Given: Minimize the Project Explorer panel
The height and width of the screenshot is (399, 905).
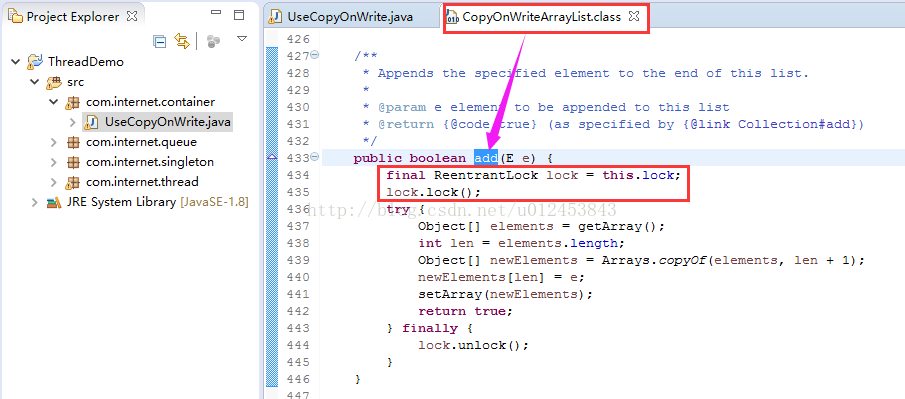Looking at the screenshot, I should [216, 13].
